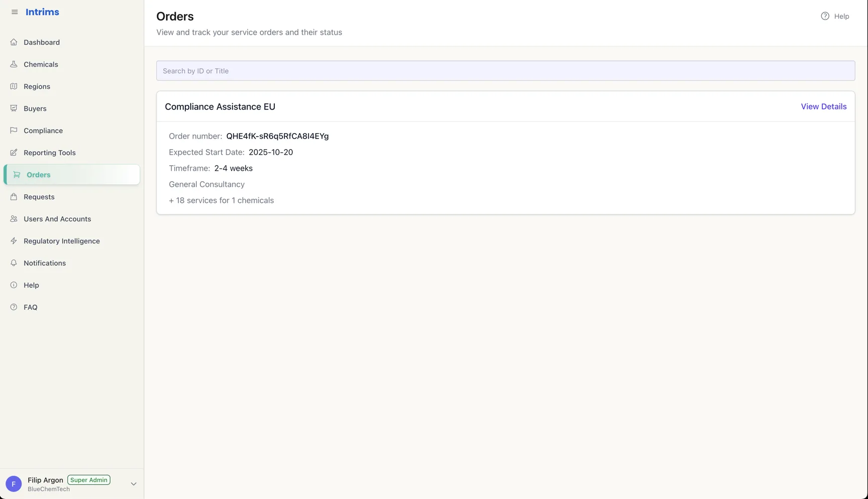
Task: Click the Reporting Tools pencil icon
Action: tap(14, 153)
